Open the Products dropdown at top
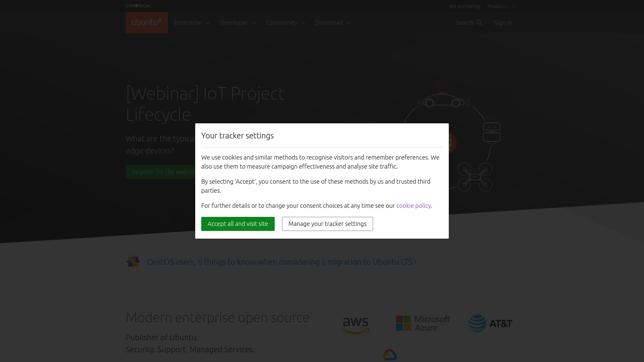Image resolution: width=644 pixels, height=362 pixels. (501, 6)
